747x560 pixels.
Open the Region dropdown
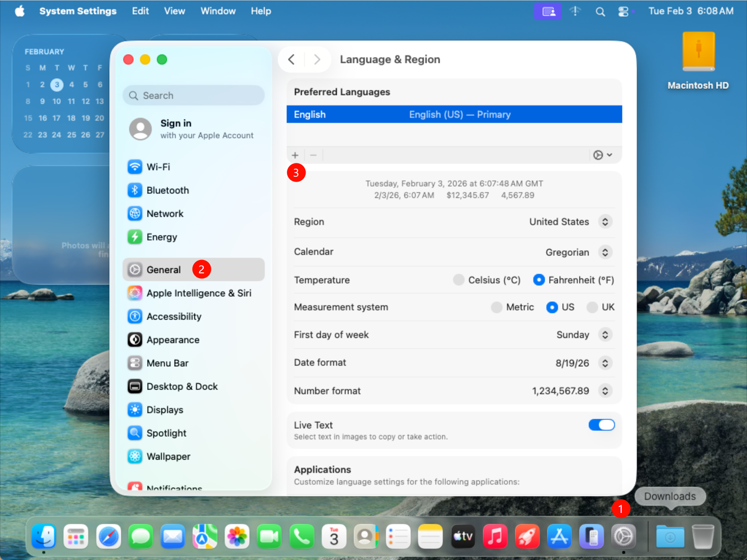[605, 222]
